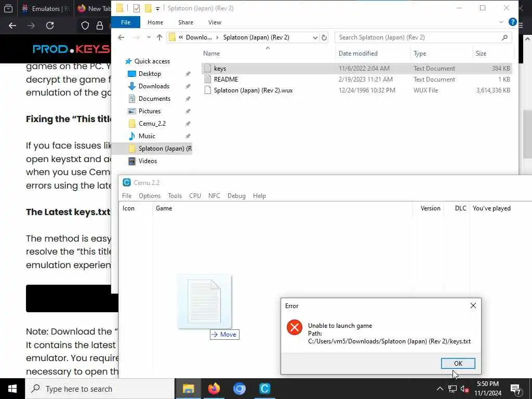
Task: Sort Cemu list by Game column
Action: 282,208
